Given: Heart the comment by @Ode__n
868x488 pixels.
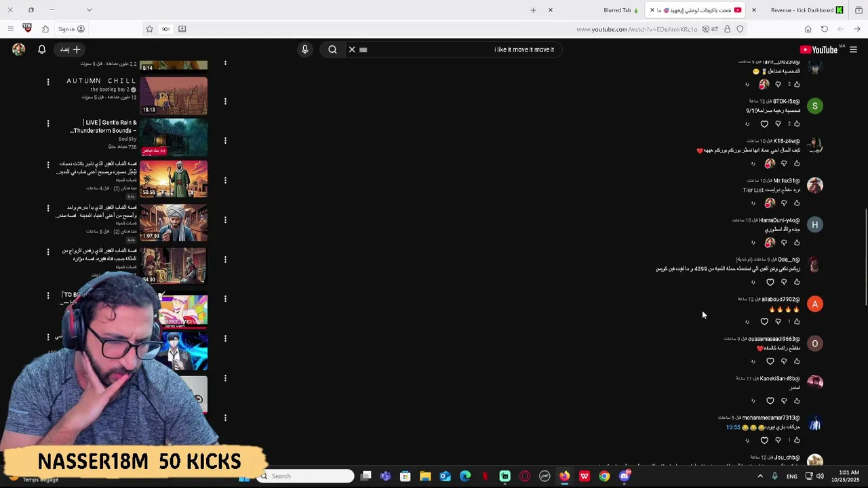Looking at the screenshot, I should pos(770,282).
